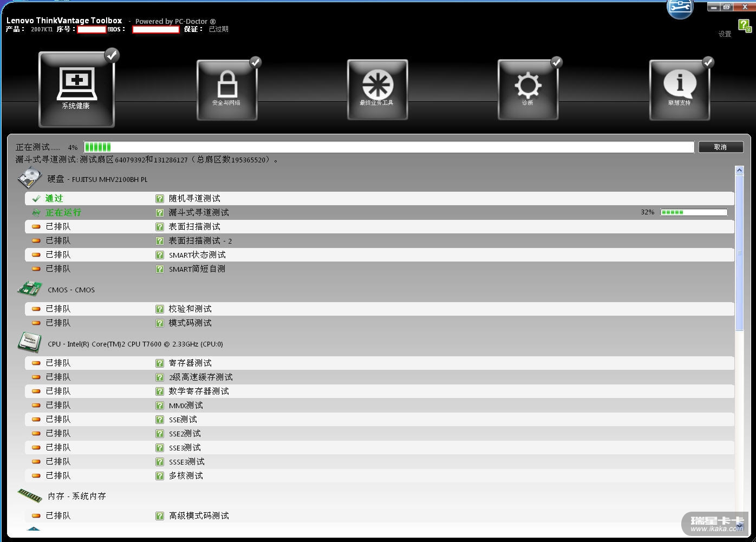Click the 随机寻道测试 test name
This screenshot has height=542, width=756.
(x=194, y=199)
